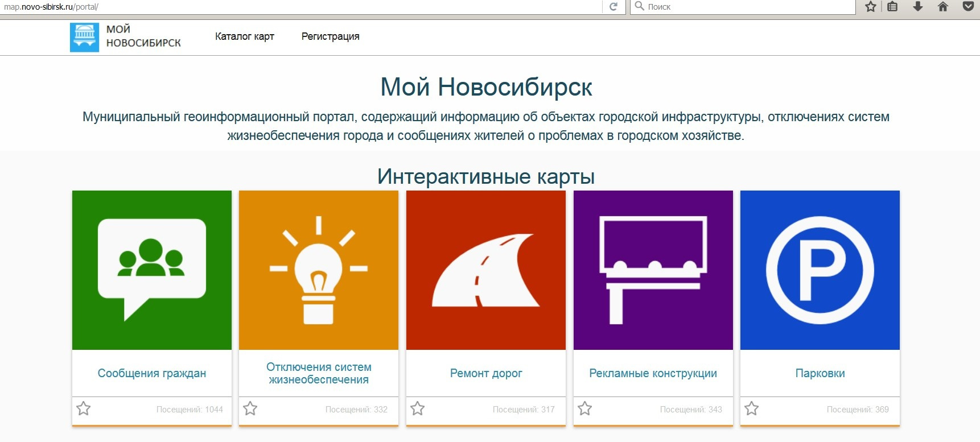Favorite Рекламные конструкции with its star

point(585,408)
